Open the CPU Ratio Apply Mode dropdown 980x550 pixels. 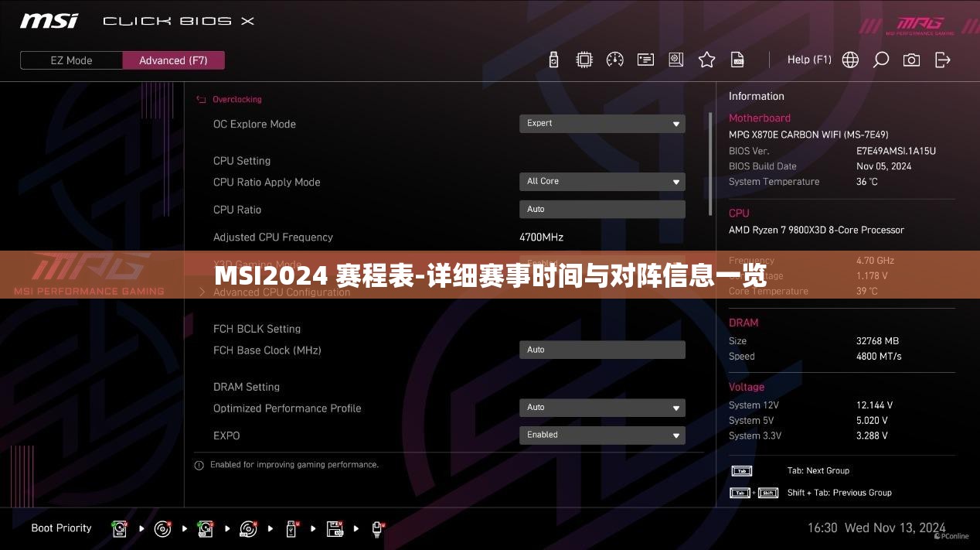(x=602, y=181)
